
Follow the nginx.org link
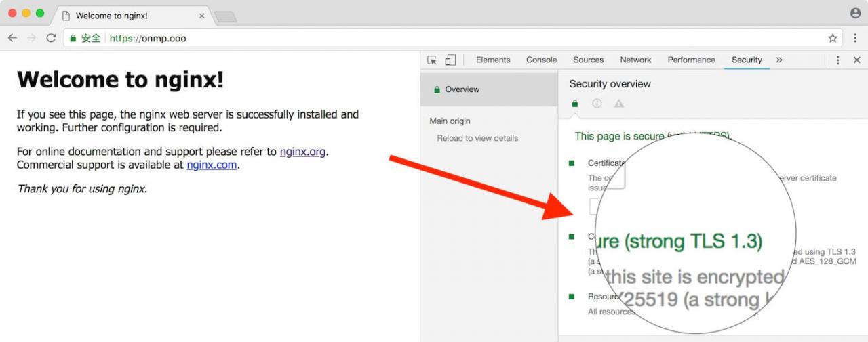[302, 152]
